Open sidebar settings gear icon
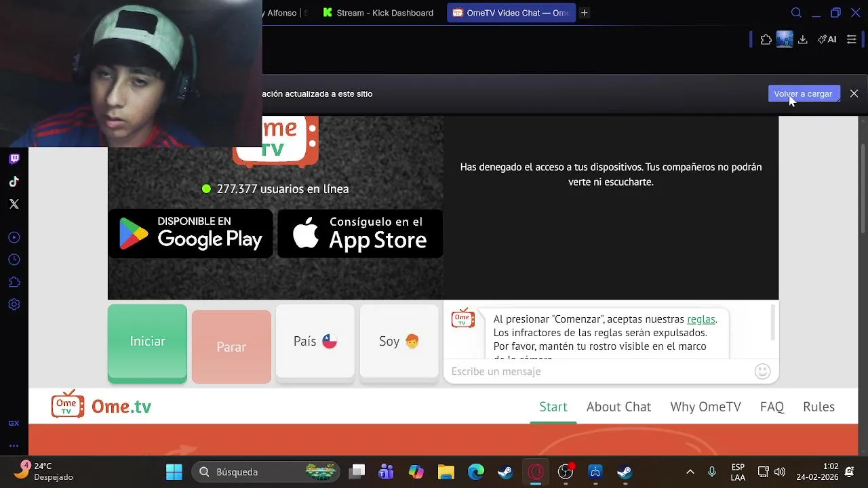The width and height of the screenshot is (868, 488). click(x=14, y=304)
